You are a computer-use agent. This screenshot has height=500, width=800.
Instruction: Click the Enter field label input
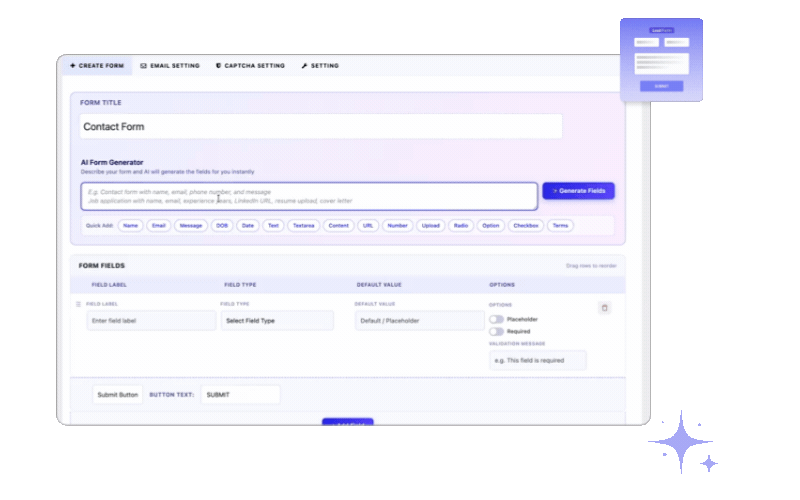coord(152,321)
